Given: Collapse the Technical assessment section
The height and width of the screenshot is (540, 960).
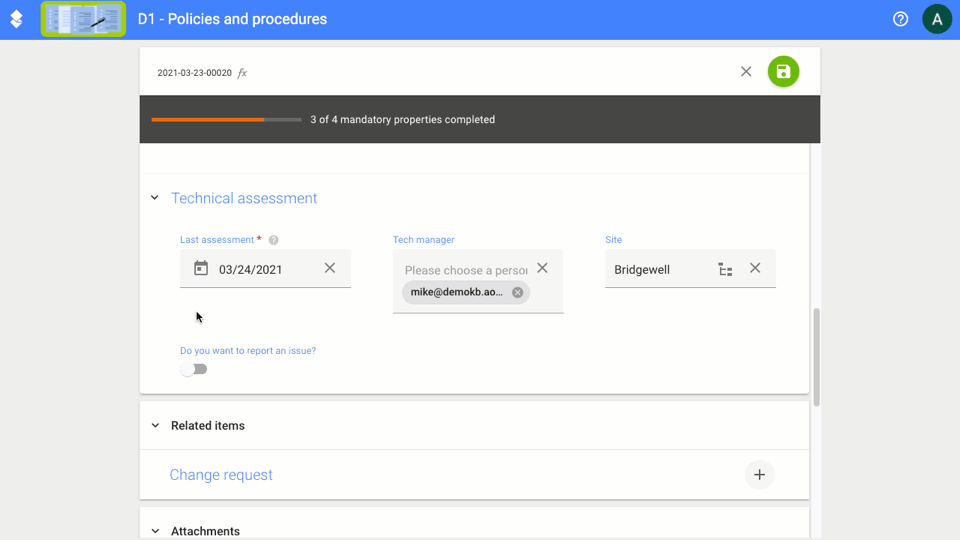Looking at the screenshot, I should coord(155,198).
